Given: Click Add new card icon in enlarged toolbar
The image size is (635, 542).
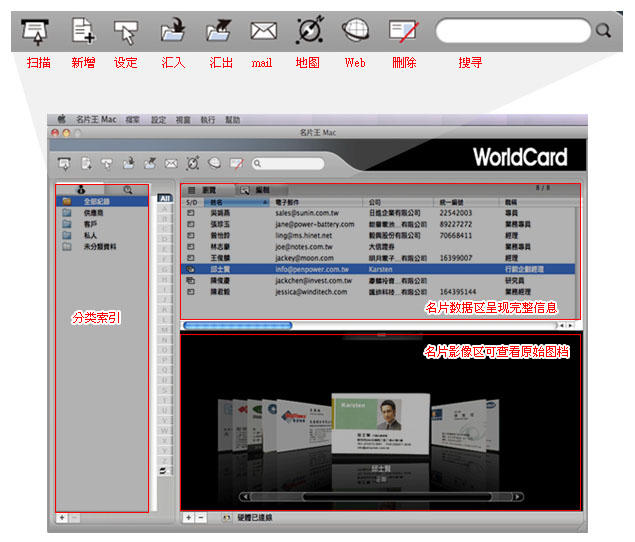Looking at the screenshot, I should 83,30.
